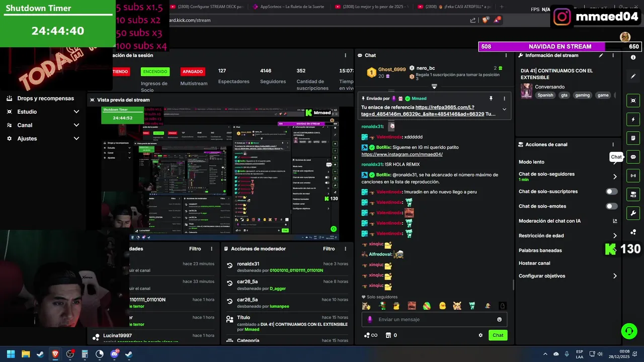Click the pinned message pin icon

click(x=491, y=99)
